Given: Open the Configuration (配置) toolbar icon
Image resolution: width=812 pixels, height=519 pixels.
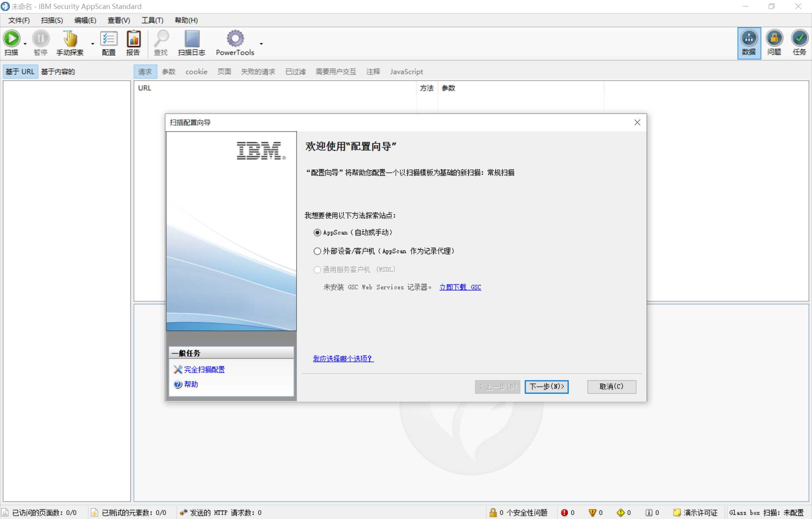Looking at the screenshot, I should coord(109,38).
